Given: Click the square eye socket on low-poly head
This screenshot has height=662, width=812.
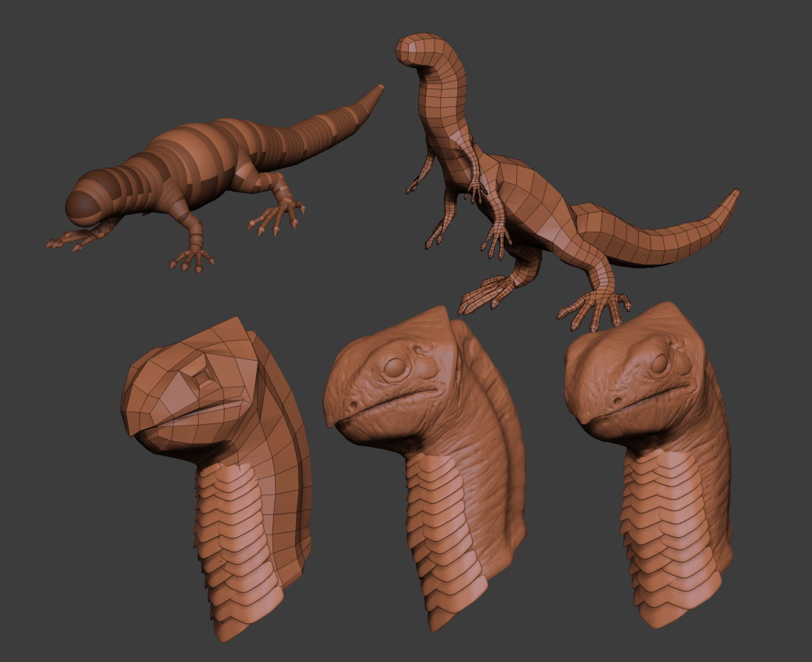Looking at the screenshot, I should 203,377.
